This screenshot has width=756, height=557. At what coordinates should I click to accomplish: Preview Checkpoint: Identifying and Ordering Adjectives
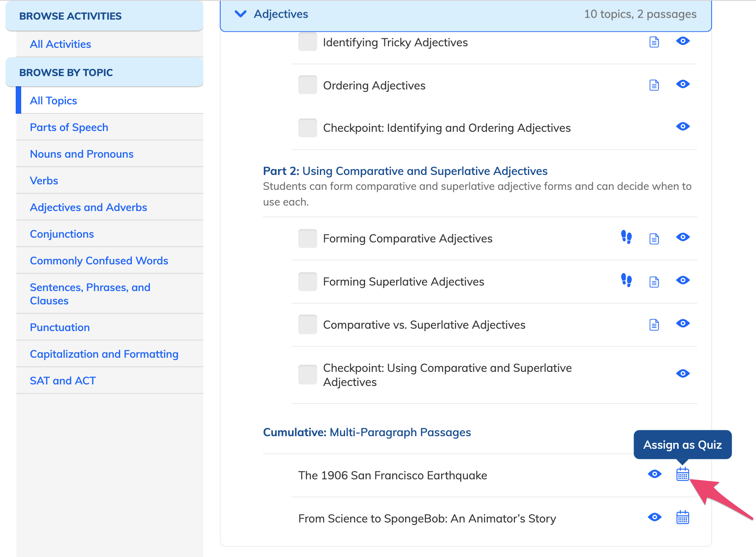(683, 126)
